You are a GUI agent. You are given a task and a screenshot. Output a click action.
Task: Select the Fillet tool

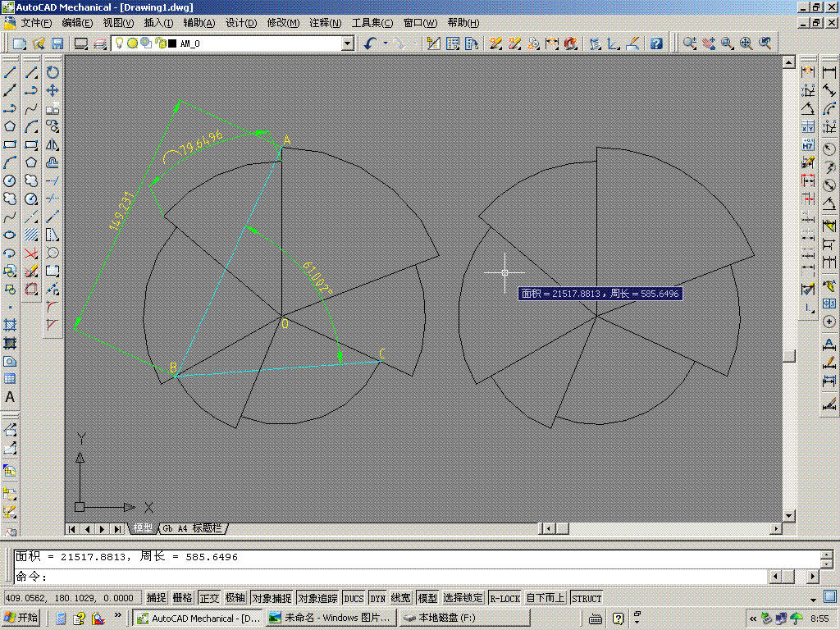[52, 307]
